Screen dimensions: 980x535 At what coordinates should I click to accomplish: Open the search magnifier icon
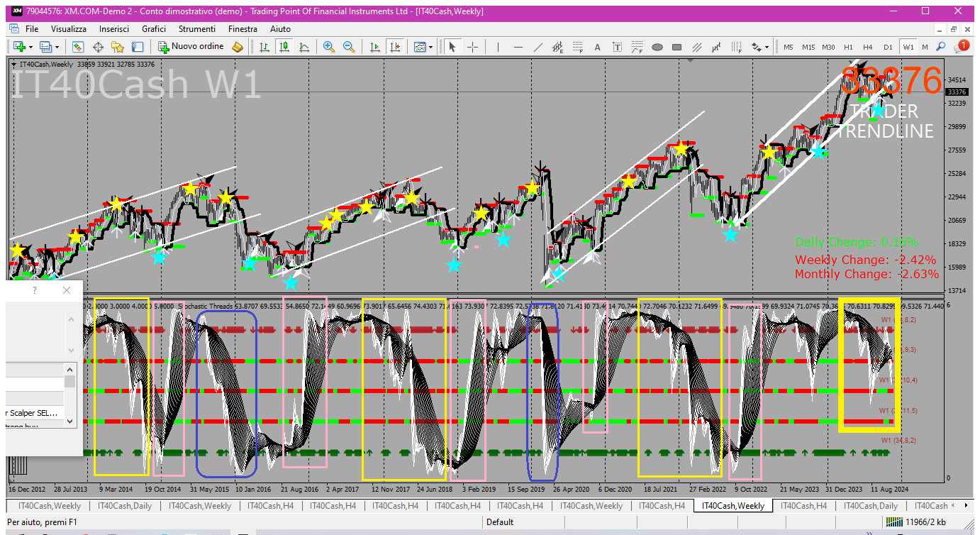click(x=940, y=47)
